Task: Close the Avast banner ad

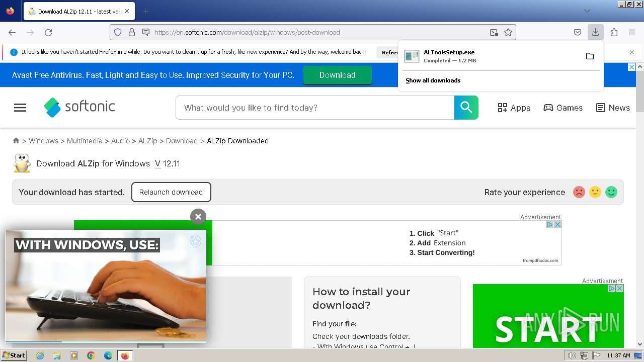Action: (x=632, y=67)
